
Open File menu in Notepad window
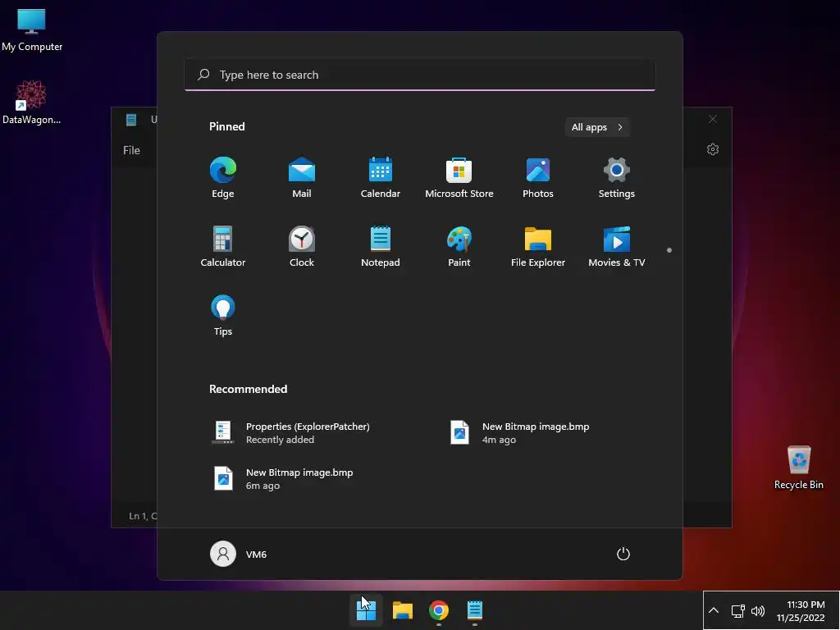pyautogui.click(x=131, y=151)
